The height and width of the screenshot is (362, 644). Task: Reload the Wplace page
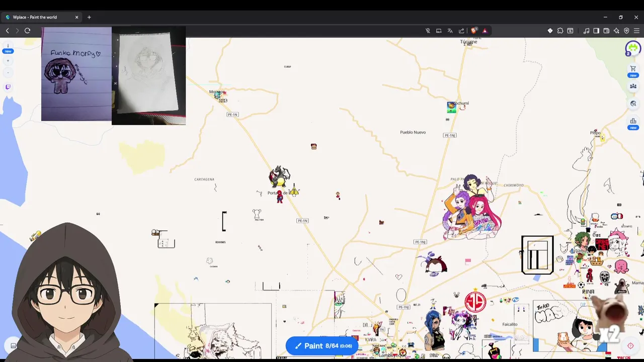coord(28,31)
